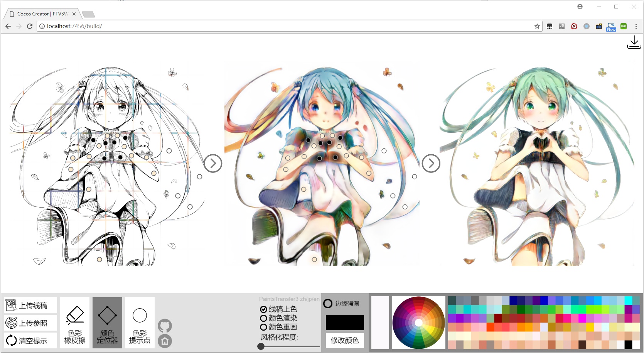This screenshot has width=644, height=353.
Task: Go back using the browser back arrow
Action: coord(8,26)
